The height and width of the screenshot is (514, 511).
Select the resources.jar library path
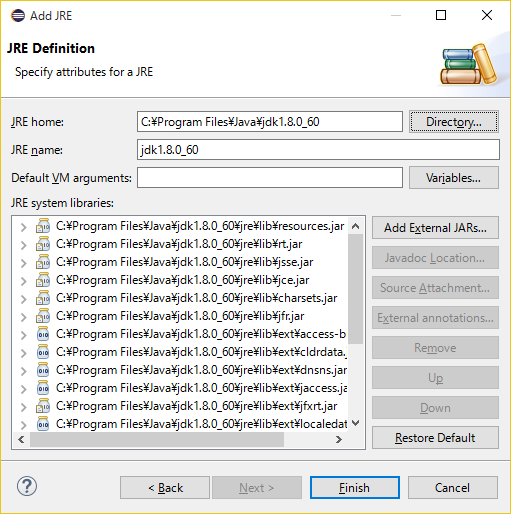click(200, 226)
